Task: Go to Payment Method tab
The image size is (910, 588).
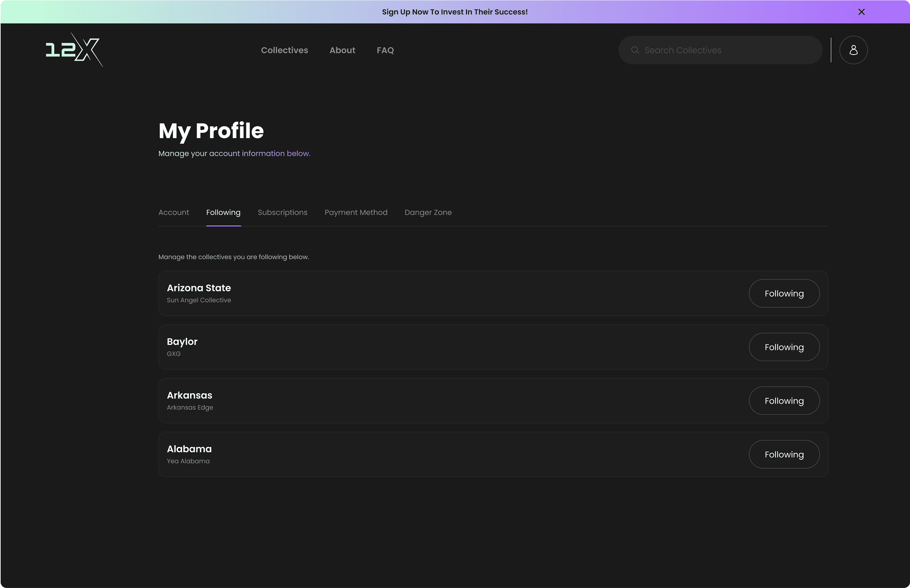Action: pos(356,212)
